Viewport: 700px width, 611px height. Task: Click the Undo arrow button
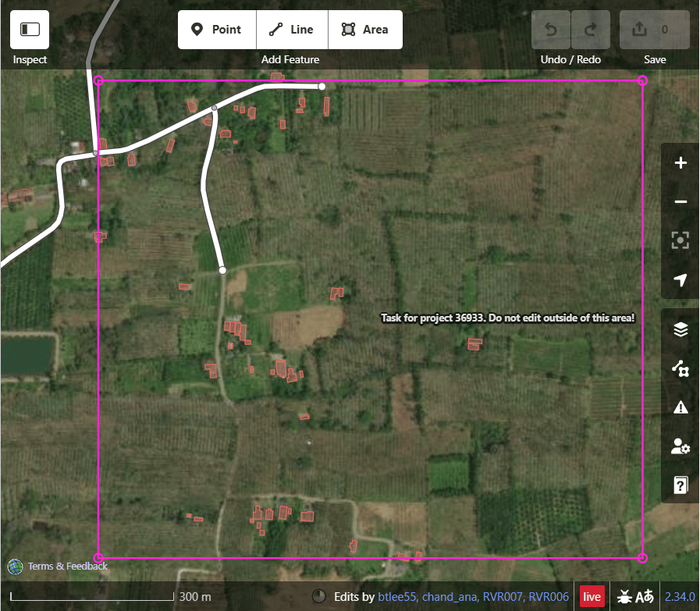pos(551,30)
